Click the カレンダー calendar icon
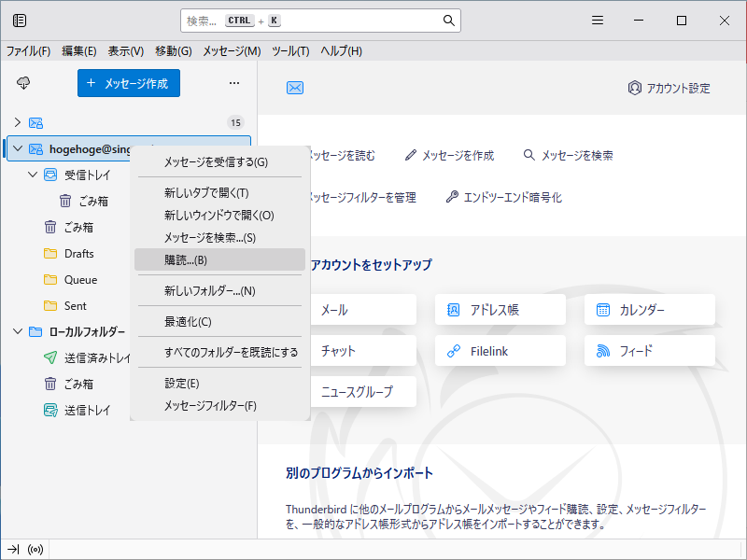 602,310
